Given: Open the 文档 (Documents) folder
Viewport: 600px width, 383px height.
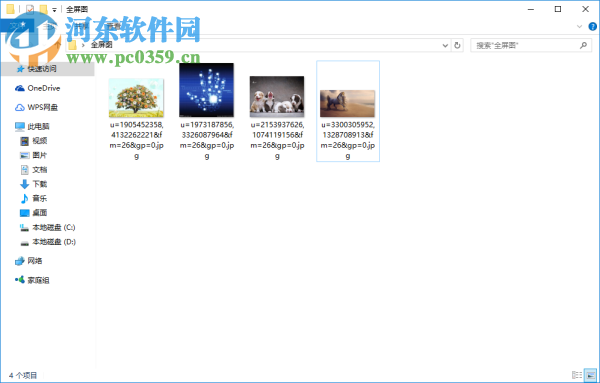Looking at the screenshot, I should [34, 169].
